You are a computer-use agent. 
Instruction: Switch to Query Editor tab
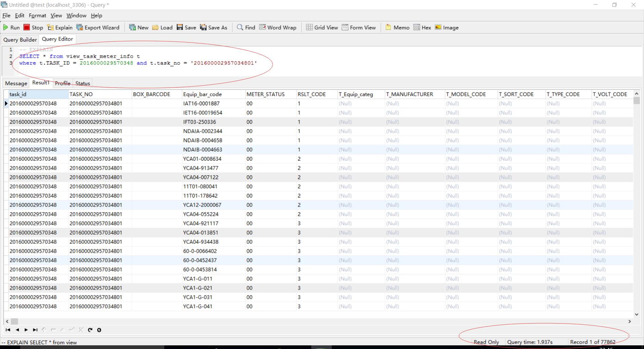[57, 39]
